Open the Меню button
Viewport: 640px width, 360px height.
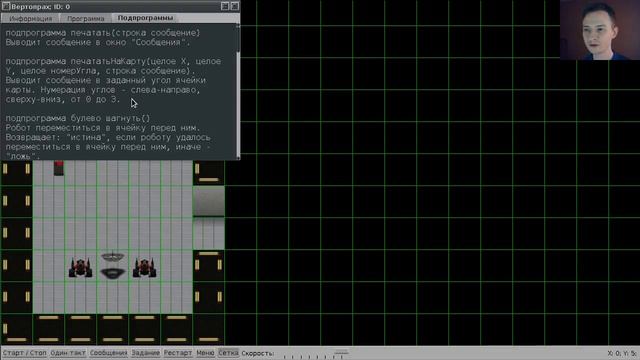pyautogui.click(x=205, y=353)
